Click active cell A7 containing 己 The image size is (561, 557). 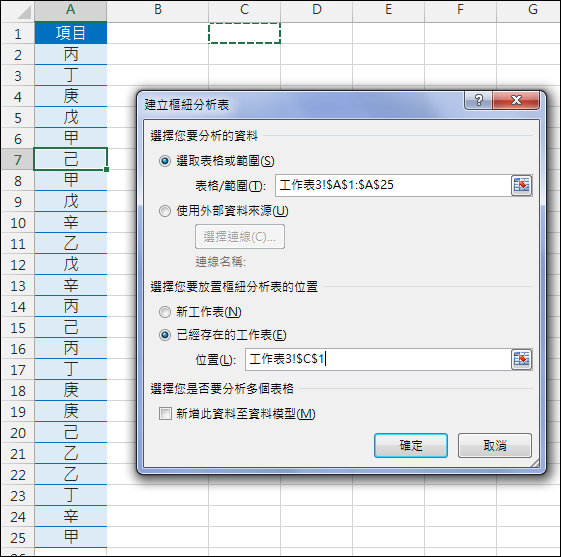pos(70,159)
